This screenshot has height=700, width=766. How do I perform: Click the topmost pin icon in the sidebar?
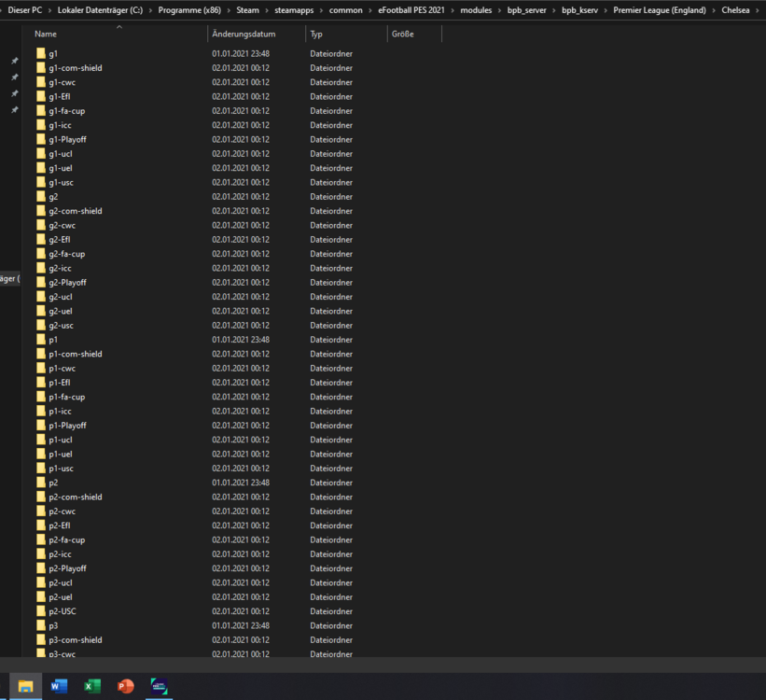(x=13, y=62)
